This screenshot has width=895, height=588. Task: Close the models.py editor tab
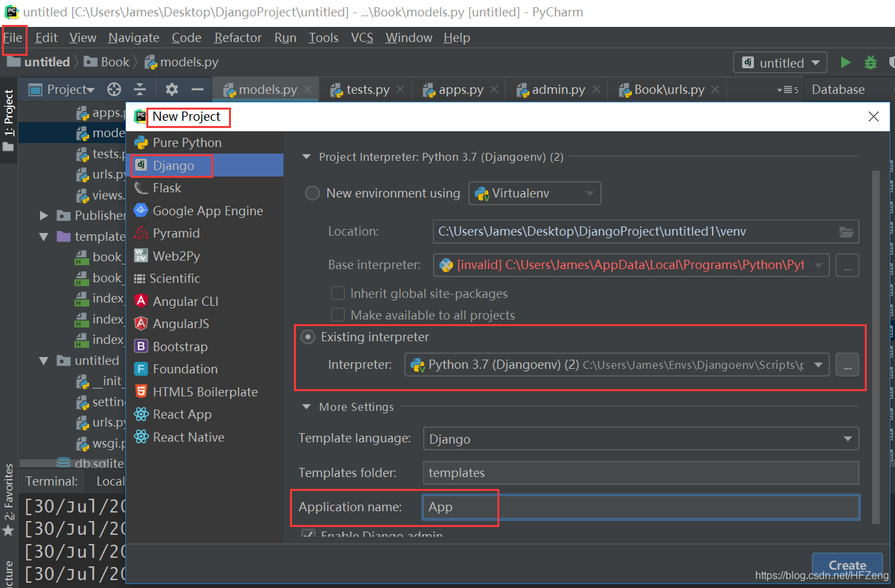click(308, 90)
